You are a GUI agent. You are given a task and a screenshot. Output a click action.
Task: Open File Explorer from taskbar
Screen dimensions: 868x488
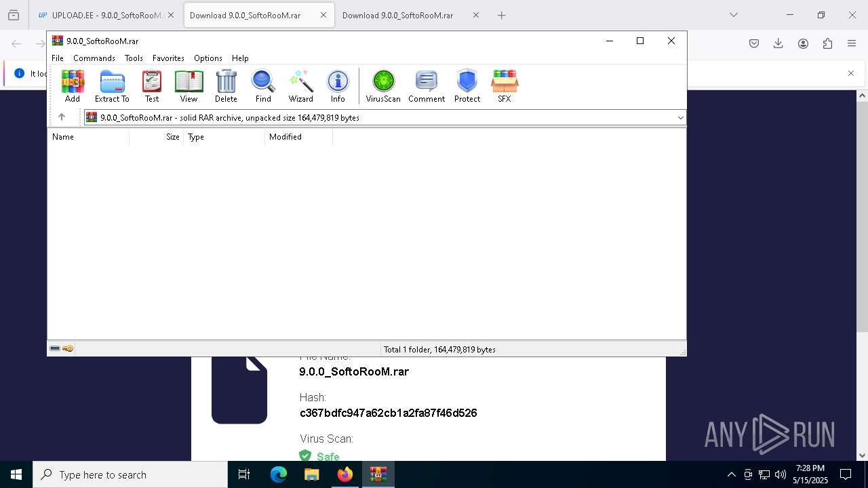pos(312,474)
